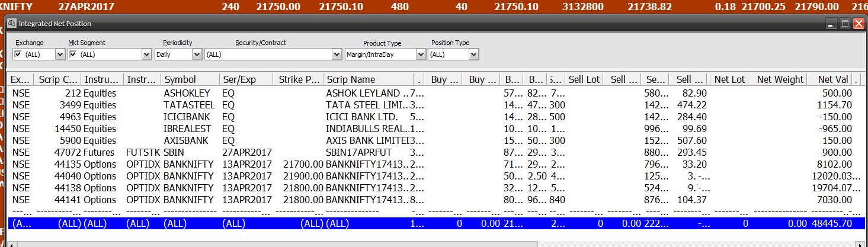Screen dimensions: 868x247
Task: Click the 21900.00 strike price cell
Action: click(x=303, y=176)
